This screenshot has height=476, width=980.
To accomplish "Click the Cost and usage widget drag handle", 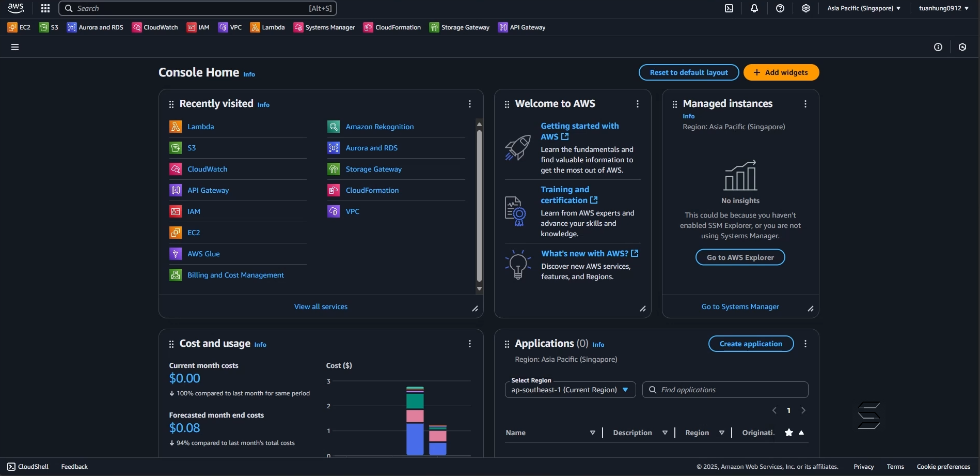I will (171, 344).
